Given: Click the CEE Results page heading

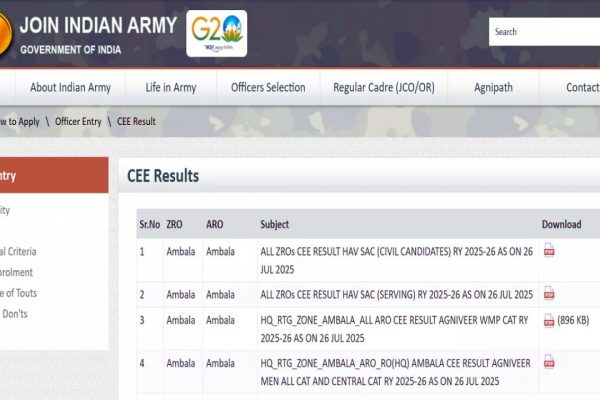Looking at the screenshot, I should [x=163, y=176].
